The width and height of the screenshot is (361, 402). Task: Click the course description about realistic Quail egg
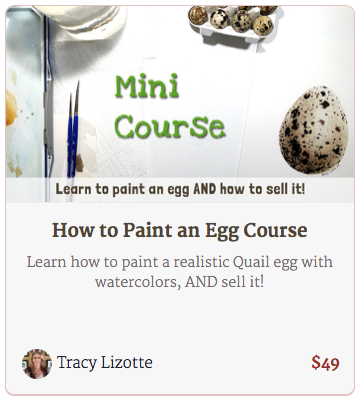(180, 272)
